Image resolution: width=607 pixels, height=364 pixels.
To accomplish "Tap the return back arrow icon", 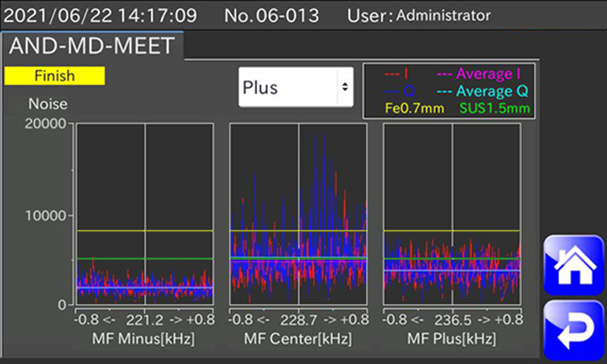I will 574,331.
